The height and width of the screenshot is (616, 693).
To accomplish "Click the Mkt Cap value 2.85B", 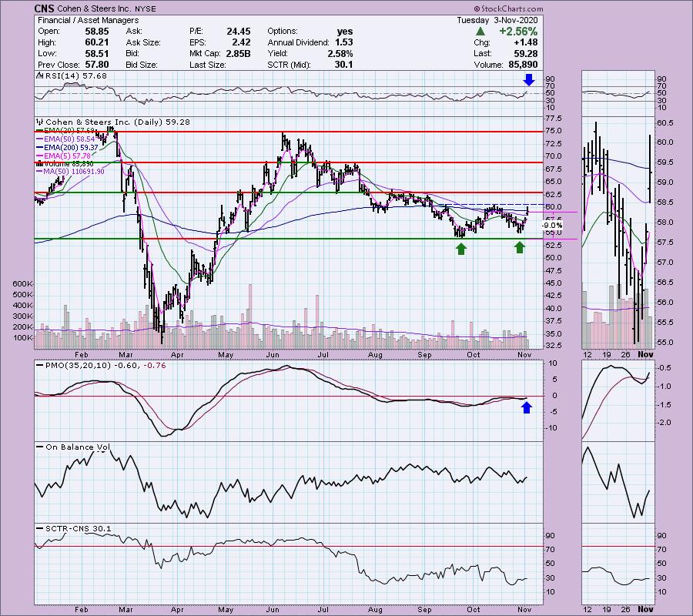I will pos(239,53).
